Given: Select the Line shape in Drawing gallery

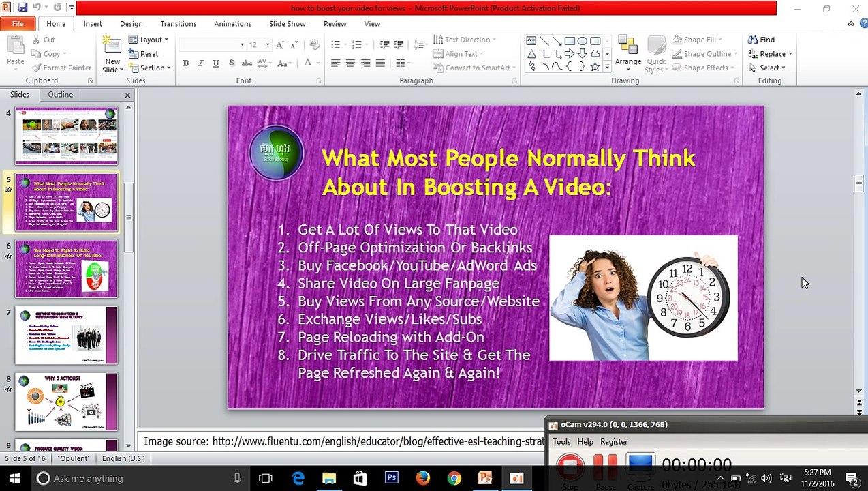Looking at the screenshot, I should (544, 40).
